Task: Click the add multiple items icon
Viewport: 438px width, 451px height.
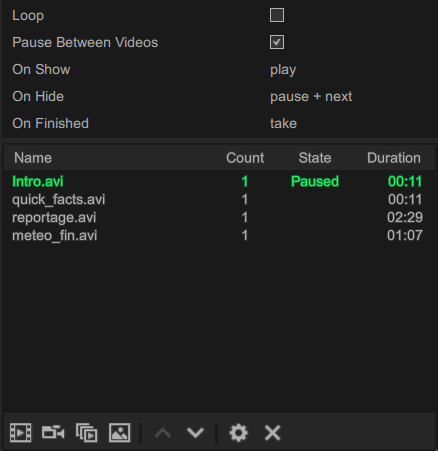Action: [x=87, y=433]
